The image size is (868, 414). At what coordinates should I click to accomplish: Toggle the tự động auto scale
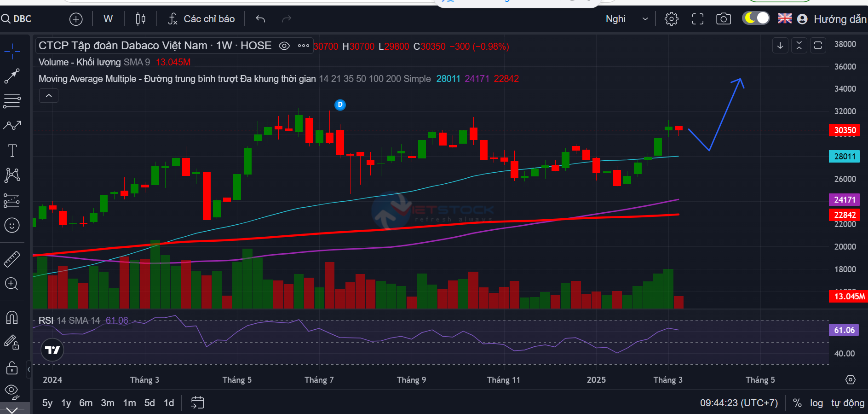click(848, 403)
